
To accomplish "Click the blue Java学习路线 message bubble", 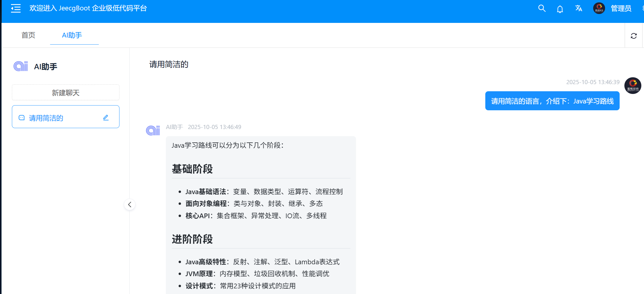I will pyautogui.click(x=552, y=100).
